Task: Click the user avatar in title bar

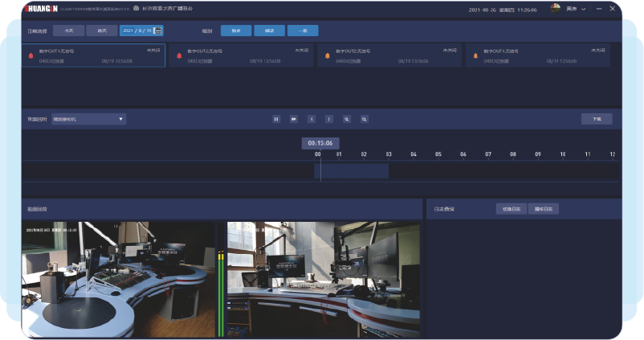Action: point(556,9)
